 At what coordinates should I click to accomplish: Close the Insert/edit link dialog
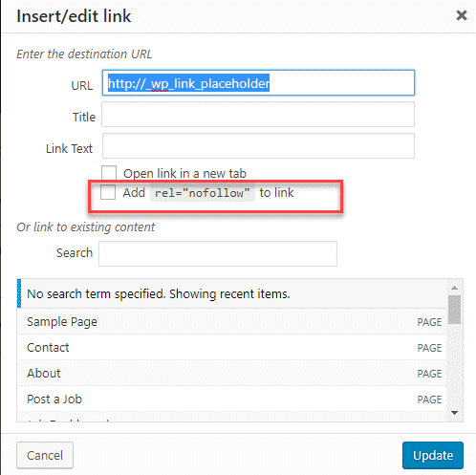click(x=462, y=15)
